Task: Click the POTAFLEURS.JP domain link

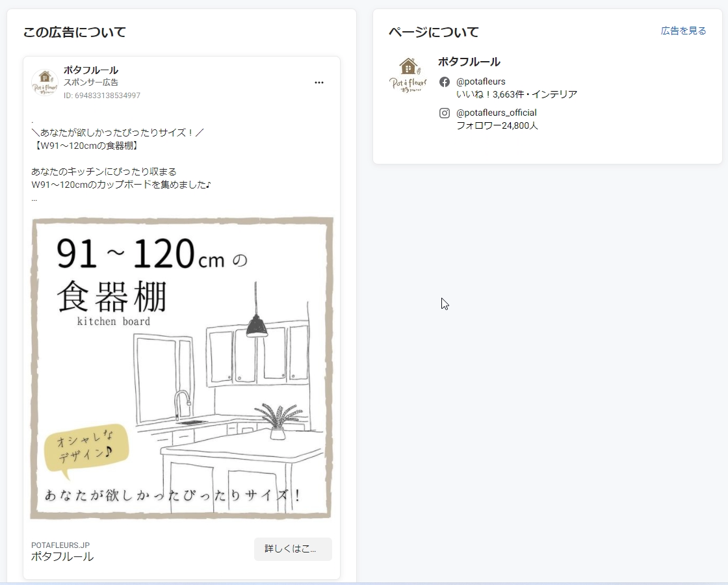Action: pyautogui.click(x=60, y=545)
